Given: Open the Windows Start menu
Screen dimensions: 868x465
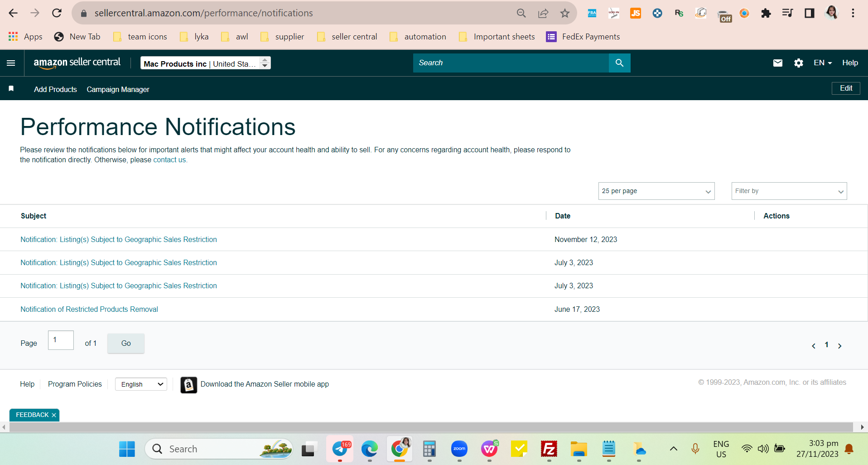Looking at the screenshot, I should point(127,449).
